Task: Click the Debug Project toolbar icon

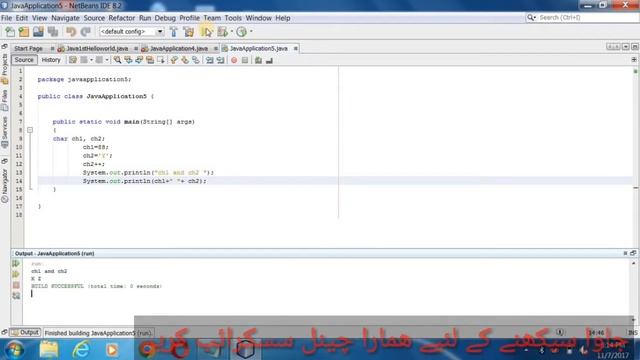Action: click(222, 31)
